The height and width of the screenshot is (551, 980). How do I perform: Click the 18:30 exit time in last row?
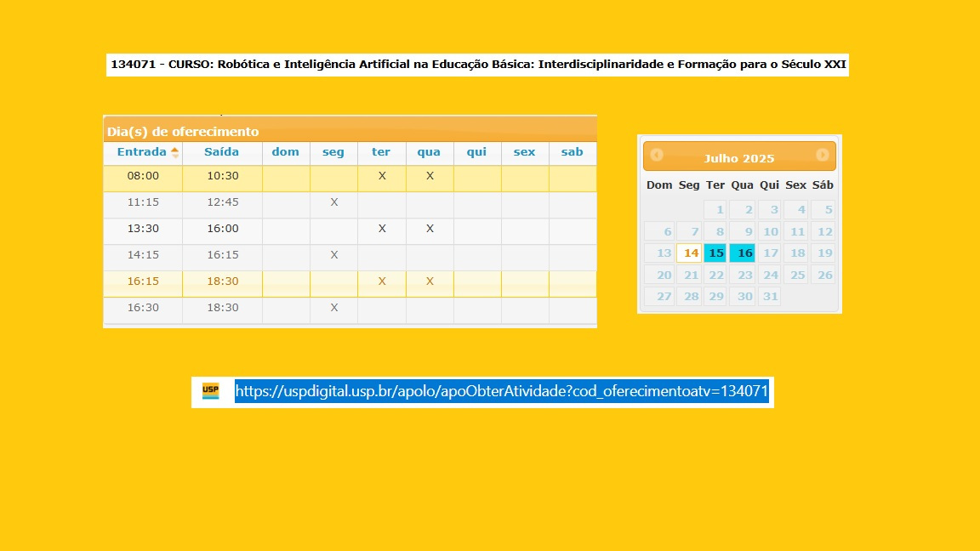pyautogui.click(x=221, y=308)
